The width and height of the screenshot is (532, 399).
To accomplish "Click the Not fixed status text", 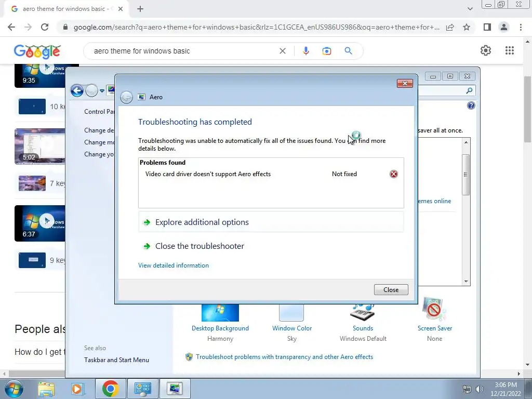I will coord(344,174).
